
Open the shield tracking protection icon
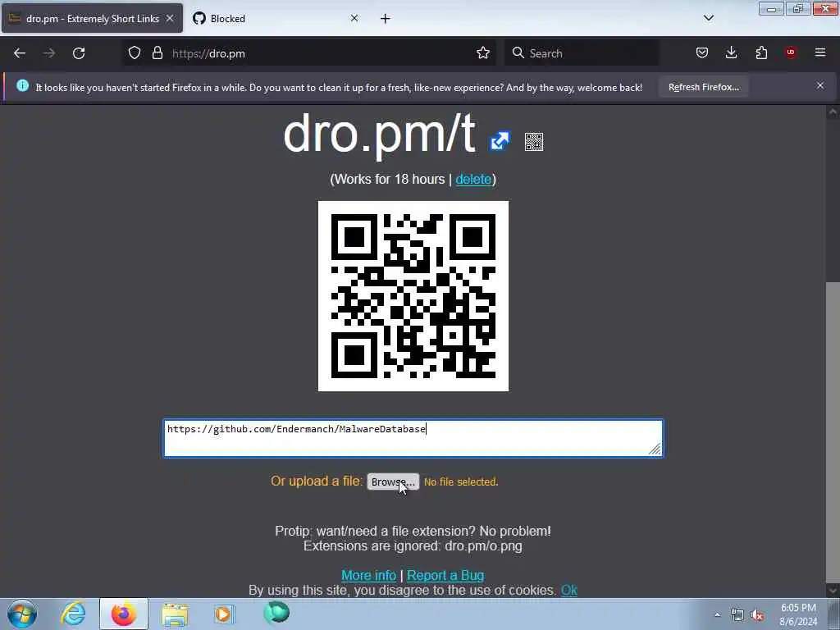coord(135,52)
